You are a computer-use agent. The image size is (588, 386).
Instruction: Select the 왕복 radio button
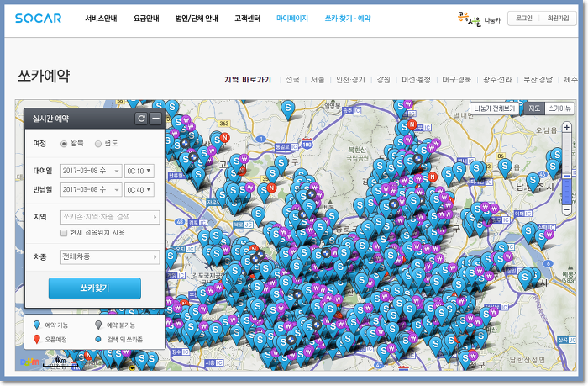click(64, 144)
